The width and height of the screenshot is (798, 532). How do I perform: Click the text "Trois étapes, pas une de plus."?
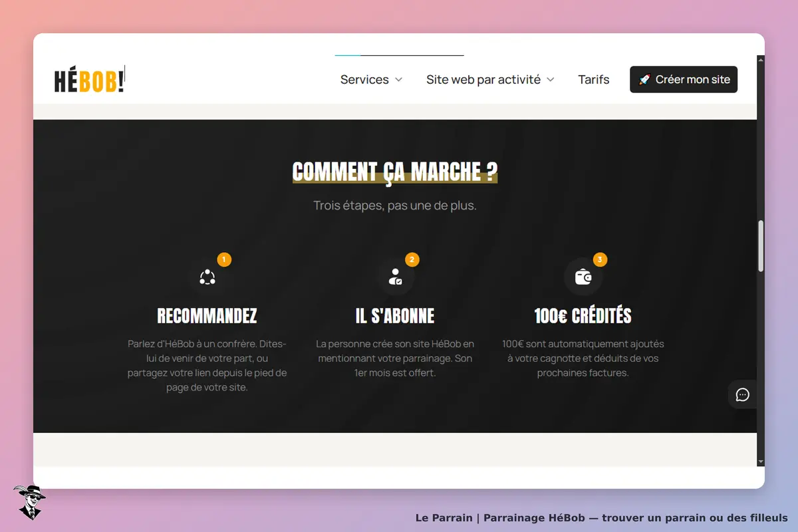tap(395, 205)
